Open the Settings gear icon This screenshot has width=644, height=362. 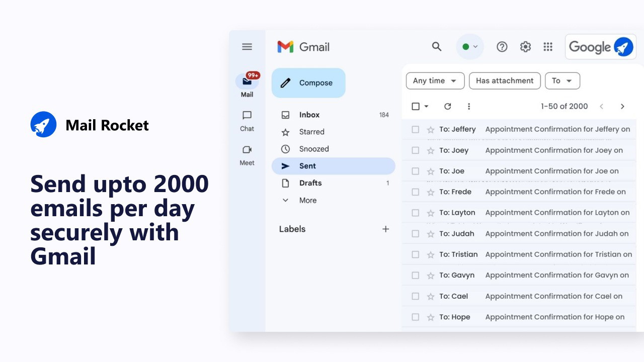pos(525,47)
